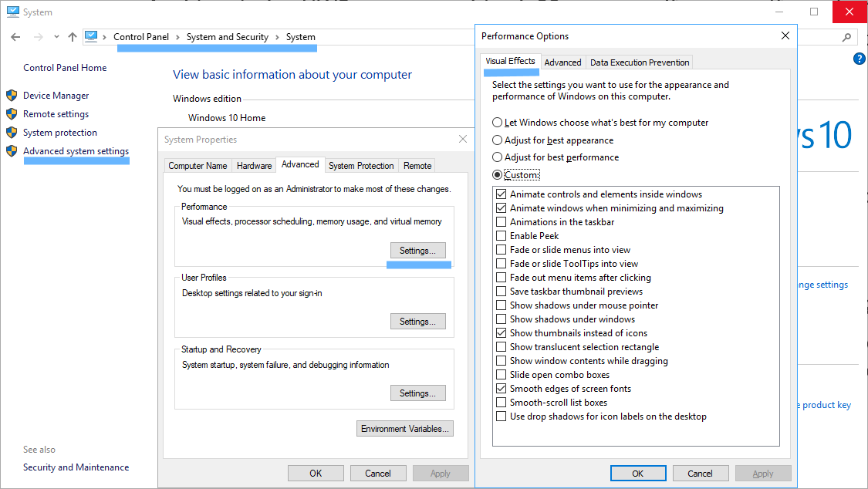Click Cancel in Performance Options
Image resolution: width=868 pixels, height=489 pixels.
701,474
